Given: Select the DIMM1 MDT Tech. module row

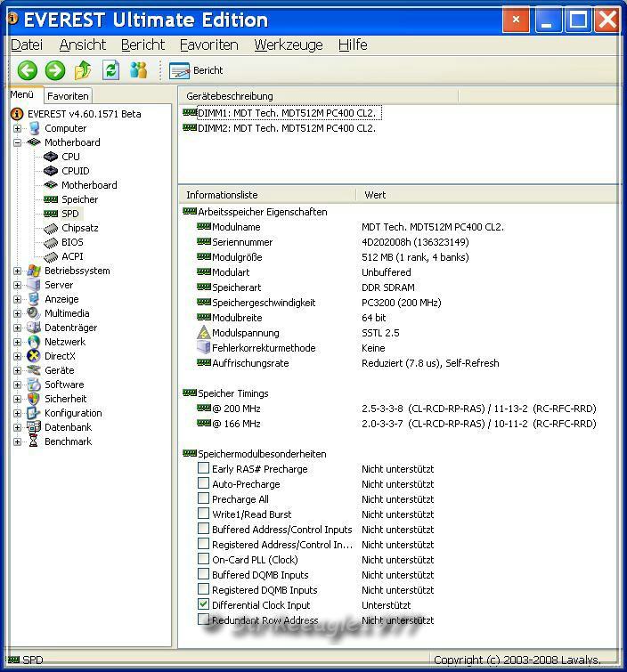Looking at the screenshot, I should pyautogui.click(x=281, y=113).
